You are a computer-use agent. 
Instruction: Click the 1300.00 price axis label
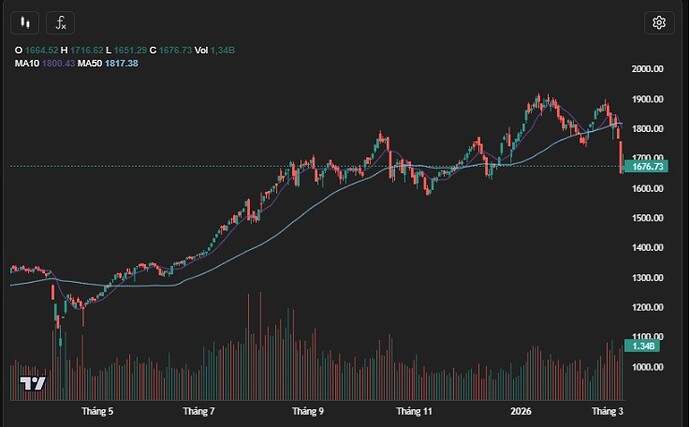[647, 278]
